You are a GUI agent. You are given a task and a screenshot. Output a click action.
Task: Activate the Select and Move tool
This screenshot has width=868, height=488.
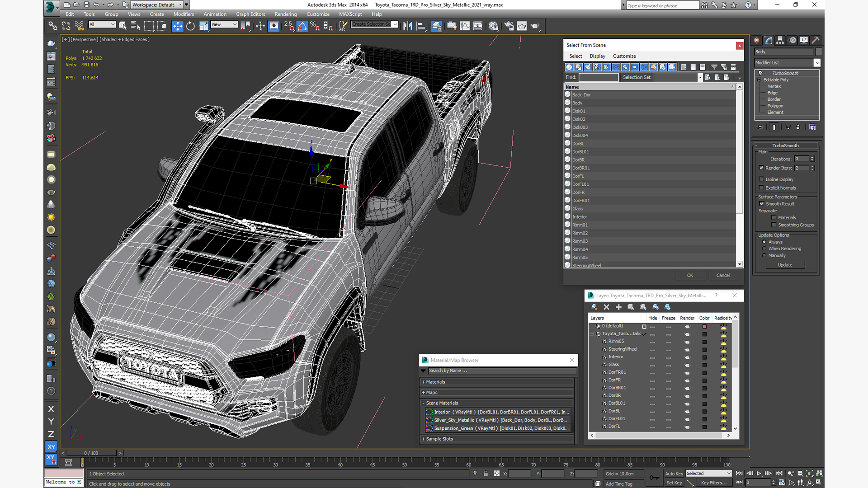177,26
